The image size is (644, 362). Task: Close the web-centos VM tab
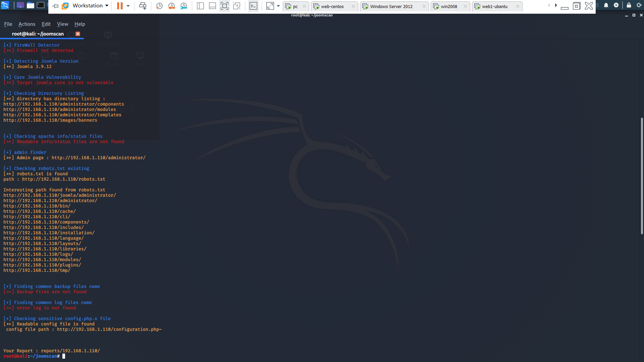point(353,6)
